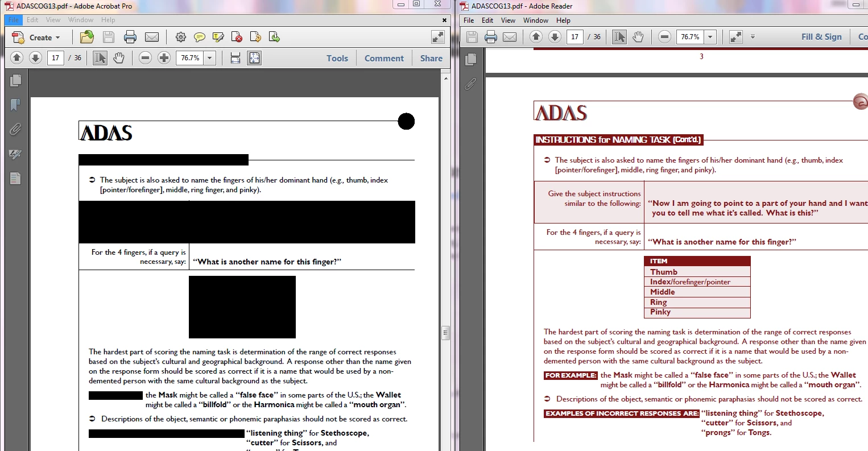Viewport: 868px width, 451px height.
Task: Zoom out with minus button in Adobe Reader
Action: tap(664, 37)
